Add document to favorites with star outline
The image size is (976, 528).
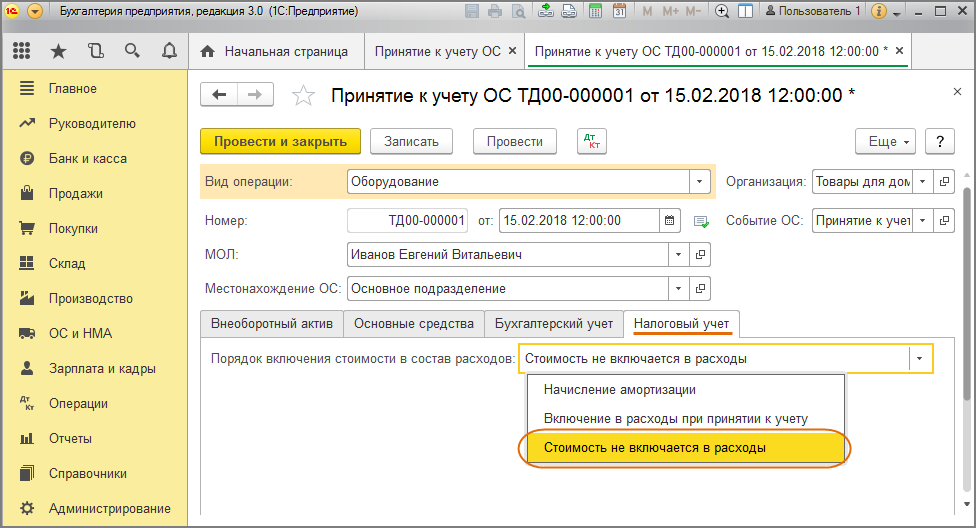pyautogui.click(x=303, y=96)
